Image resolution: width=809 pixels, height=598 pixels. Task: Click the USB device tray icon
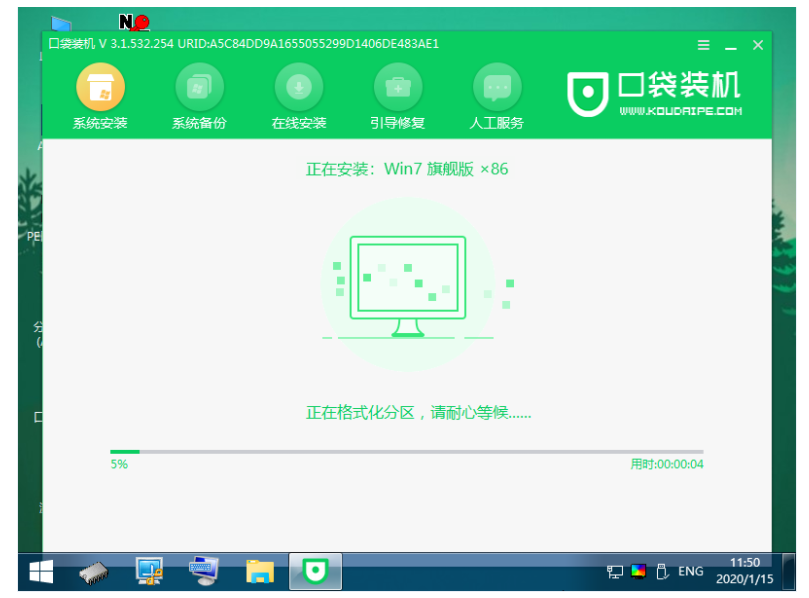click(662, 572)
